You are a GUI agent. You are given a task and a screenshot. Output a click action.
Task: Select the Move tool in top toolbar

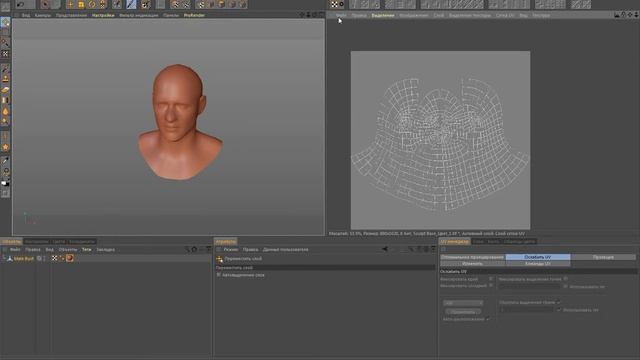click(70, 4)
